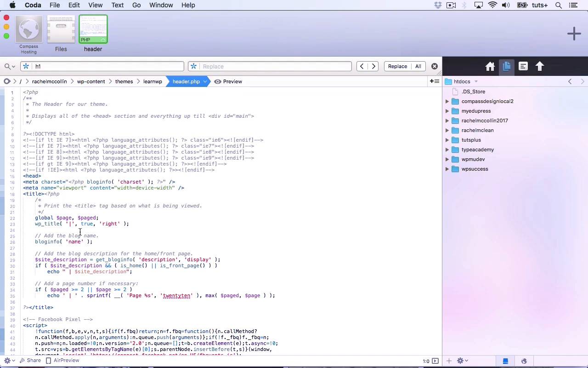The height and width of the screenshot is (368, 588).
Task: Open Spotlight search
Action: coord(559,5)
